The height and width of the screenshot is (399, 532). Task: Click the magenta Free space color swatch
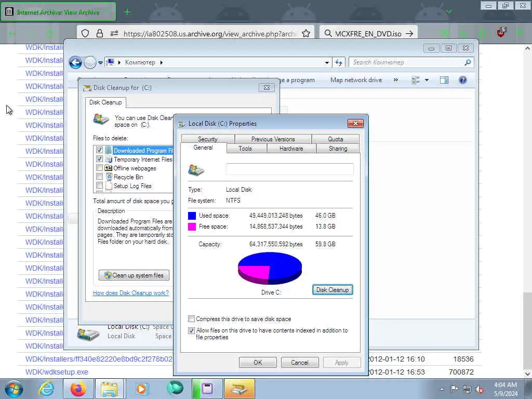(x=192, y=227)
